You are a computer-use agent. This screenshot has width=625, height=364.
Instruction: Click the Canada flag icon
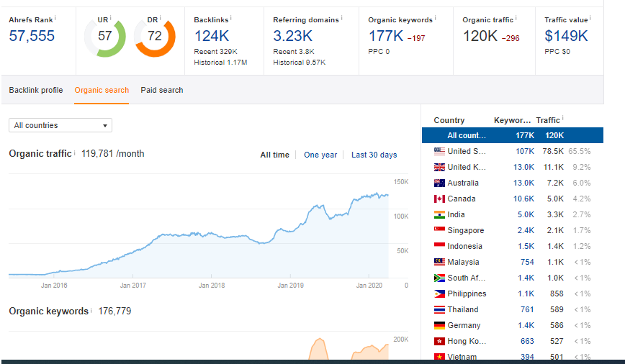(x=439, y=199)
